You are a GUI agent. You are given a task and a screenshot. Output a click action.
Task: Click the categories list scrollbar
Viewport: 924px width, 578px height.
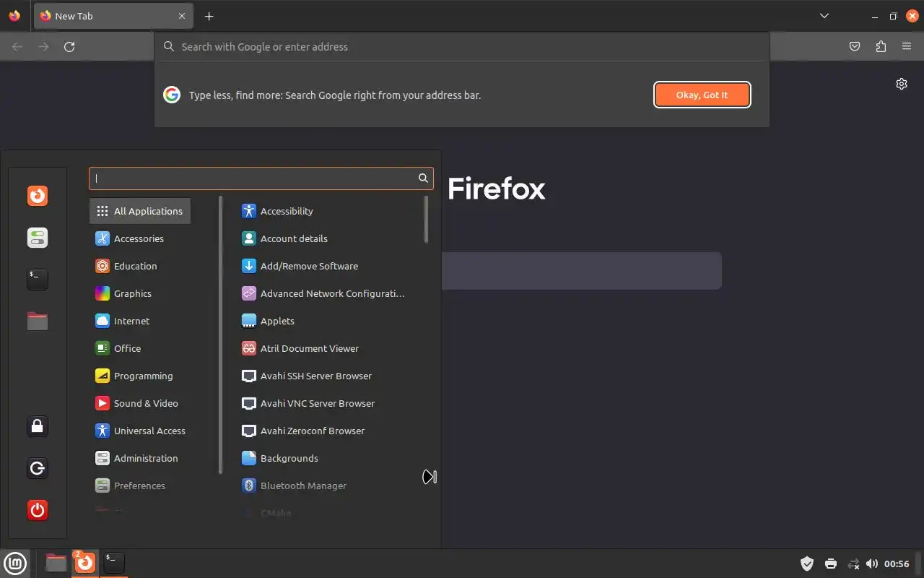[x=220, y=335]
